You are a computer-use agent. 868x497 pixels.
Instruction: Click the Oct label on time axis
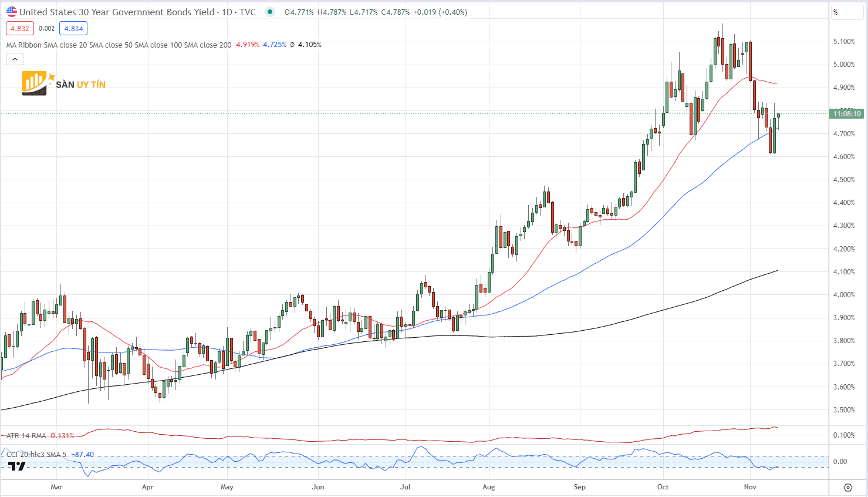coord(663,487)
